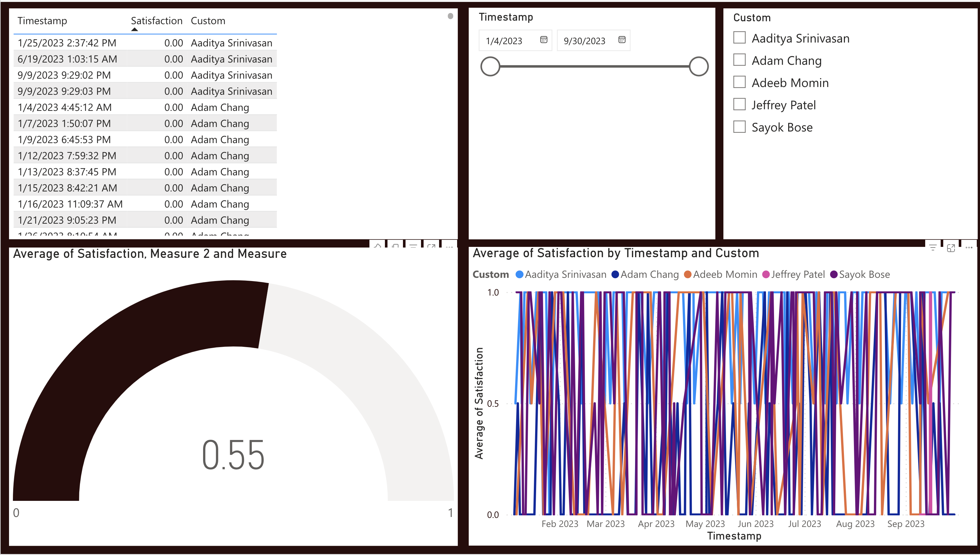This screenshot has height=555, width=980.
Task: Open focus mode for gauge visual
Action: [x=431, y=246]
